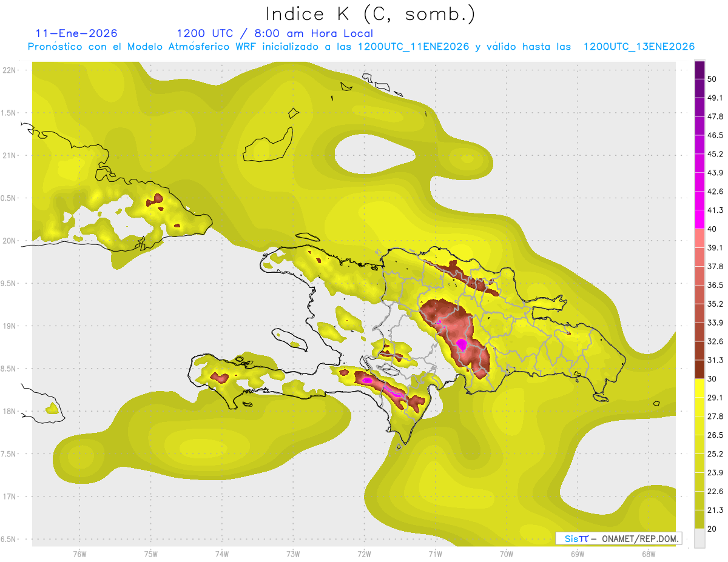Viewport: 728px width, 562px height.
Task: Select the magenta swatch between 40 and 41.3
Action: click(699, 219)
